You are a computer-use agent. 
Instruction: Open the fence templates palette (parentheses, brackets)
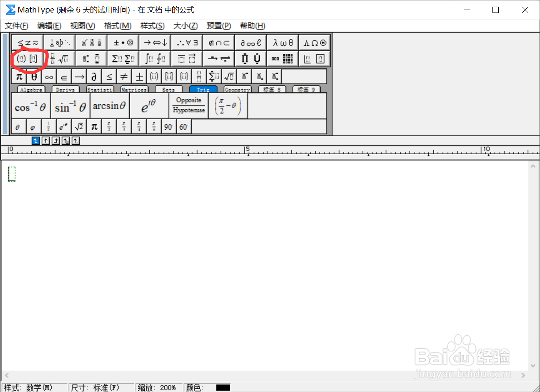(28, 59)
